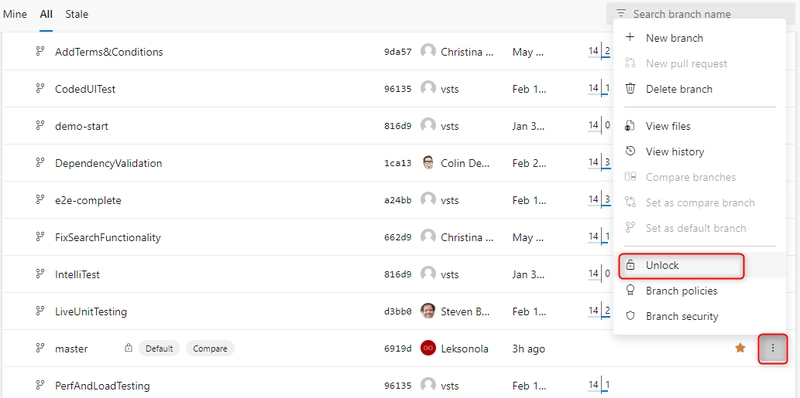Click the Delete branch trash icon
This screenshot has width=800, height=398.
(x=631, y=89)
